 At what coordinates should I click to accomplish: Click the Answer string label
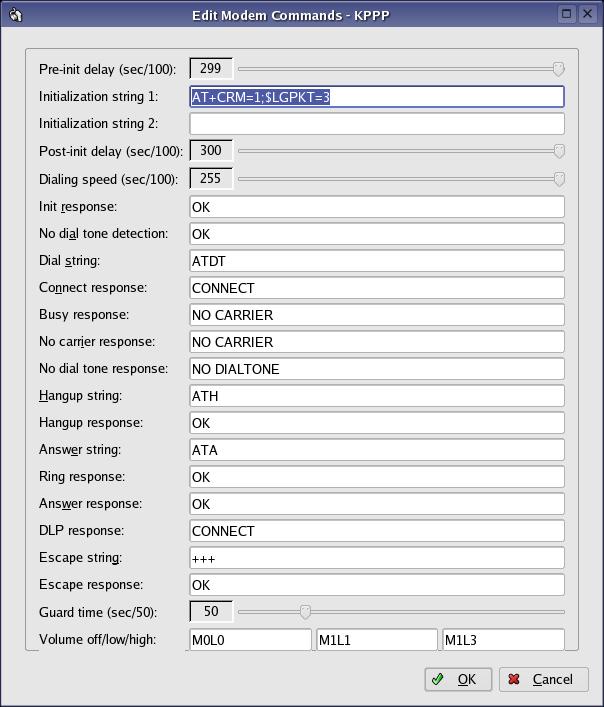(80, 450)
